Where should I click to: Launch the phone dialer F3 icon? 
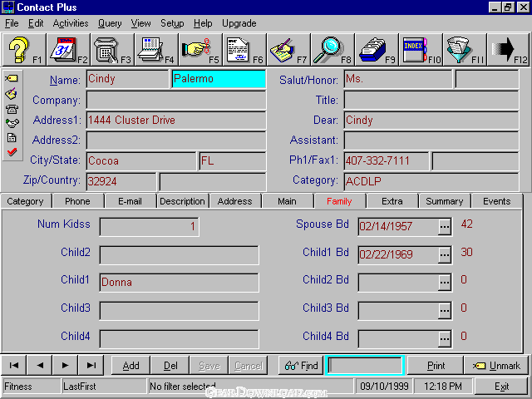click(112, 50)
